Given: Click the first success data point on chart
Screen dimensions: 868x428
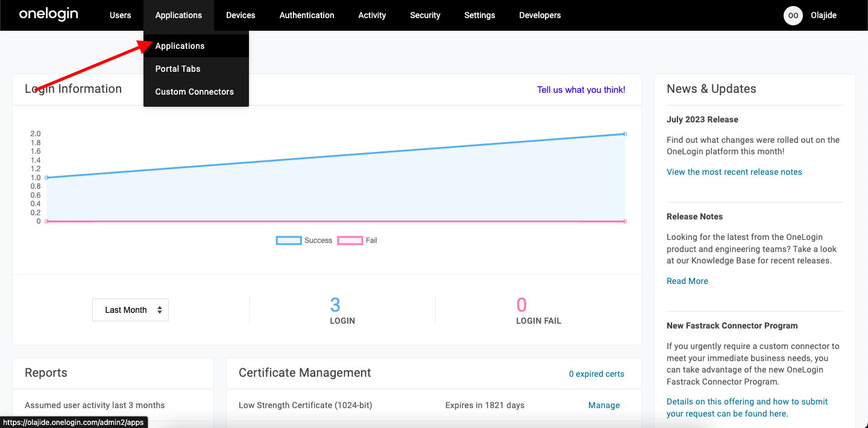Looking at the screenshot, I should tap(46, 178).
